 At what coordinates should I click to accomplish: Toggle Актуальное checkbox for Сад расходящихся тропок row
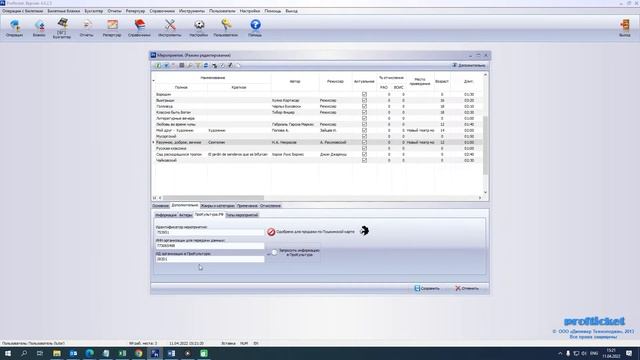pyautogui.click(x=364, y=154)
